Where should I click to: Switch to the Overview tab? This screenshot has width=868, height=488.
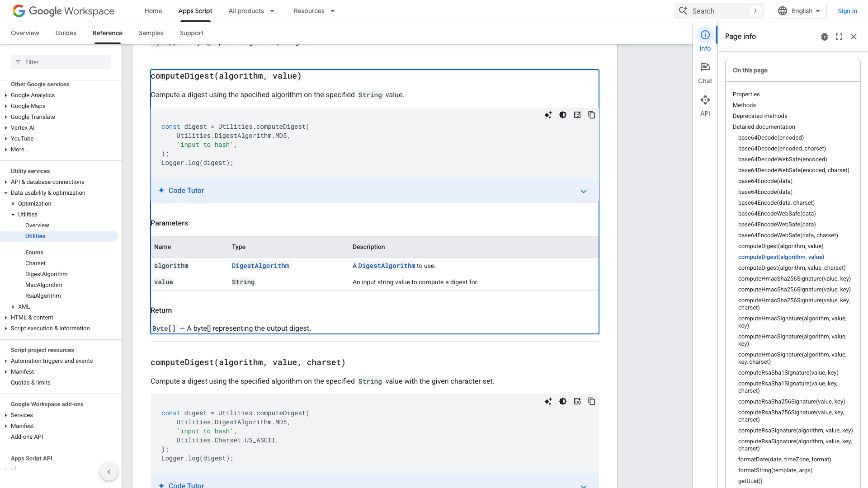[25, 33]
